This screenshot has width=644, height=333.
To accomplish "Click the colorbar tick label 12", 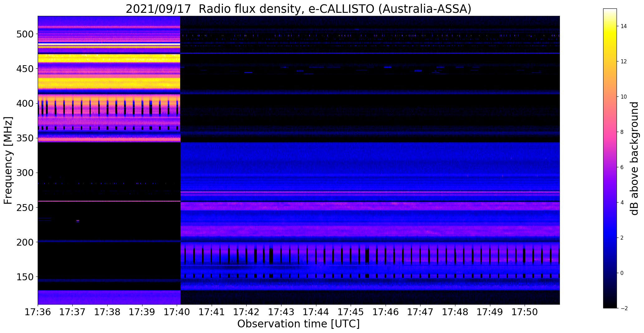I will (x=624, y=61).
